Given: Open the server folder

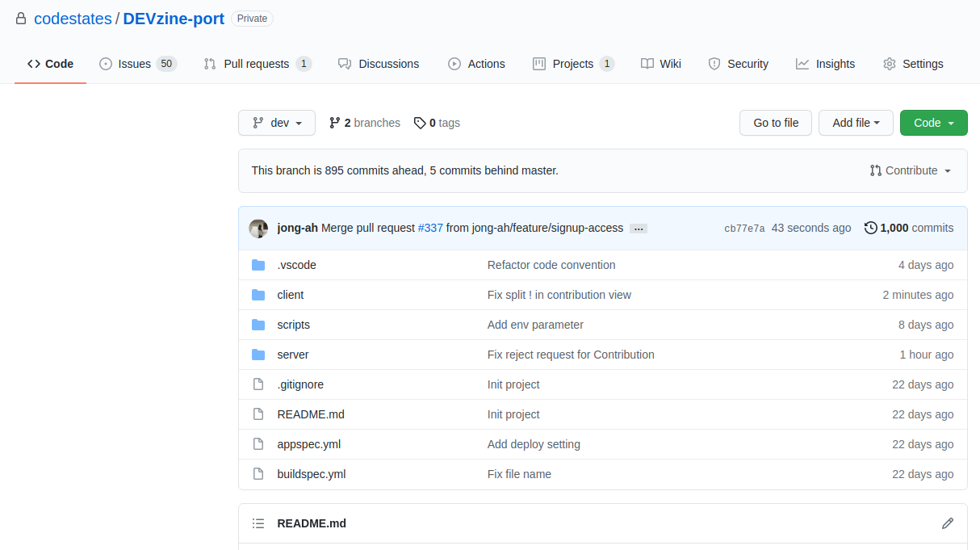Looking at the screenshot, I should pos(292,355).
